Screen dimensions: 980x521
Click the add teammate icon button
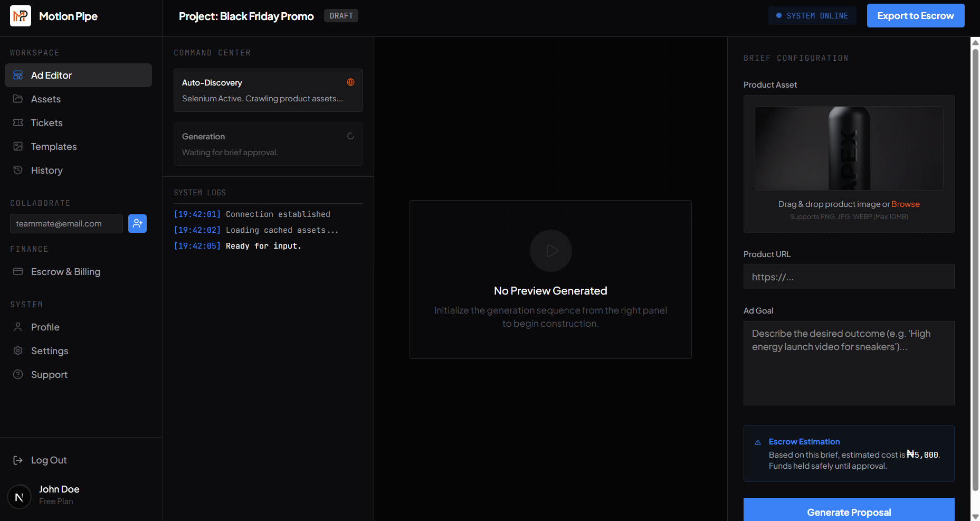[x=137, y=223]
